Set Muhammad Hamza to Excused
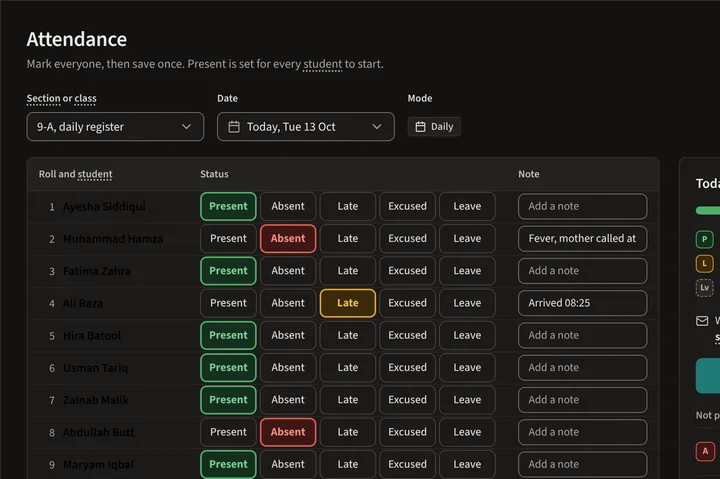This screenshot has height=479, width=720. pos(407,238)
